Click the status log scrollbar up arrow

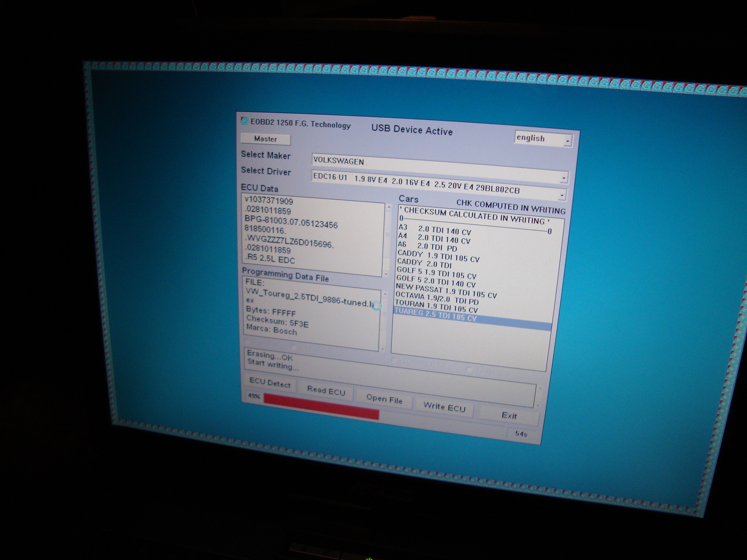click(x=540, y=388)
